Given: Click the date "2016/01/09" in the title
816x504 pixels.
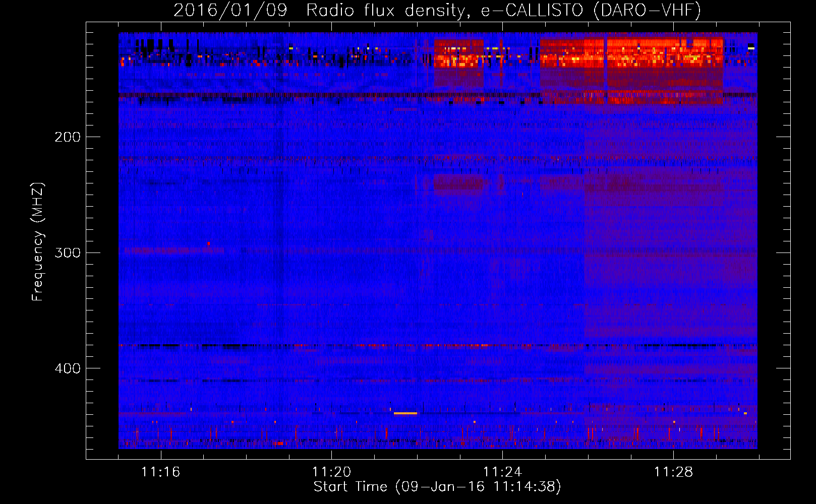Looking at the screenshot, I should 230,11.
